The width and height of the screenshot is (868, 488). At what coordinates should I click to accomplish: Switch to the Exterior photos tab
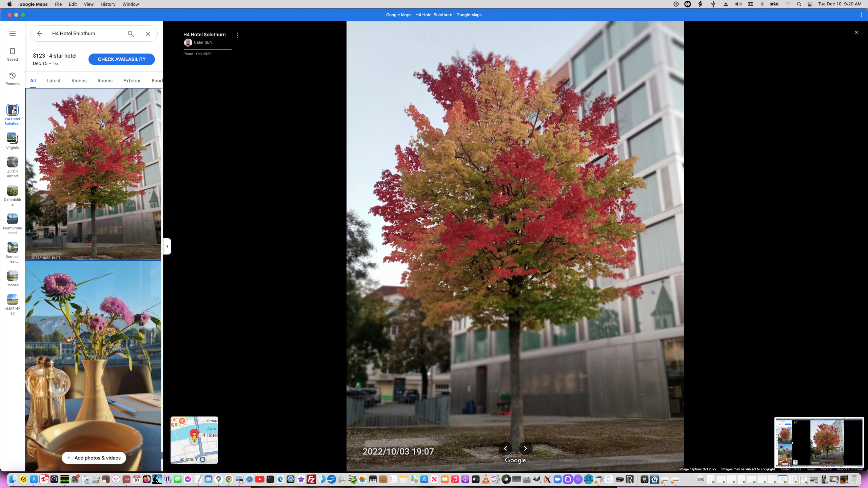coord(132,81)
